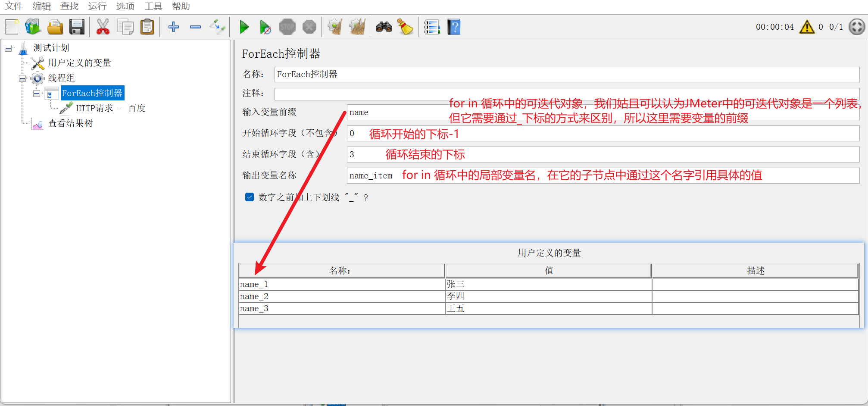Collapse the 测试计划 tree node
Viewport: 868px width, 406px height.
pos(8,48)
